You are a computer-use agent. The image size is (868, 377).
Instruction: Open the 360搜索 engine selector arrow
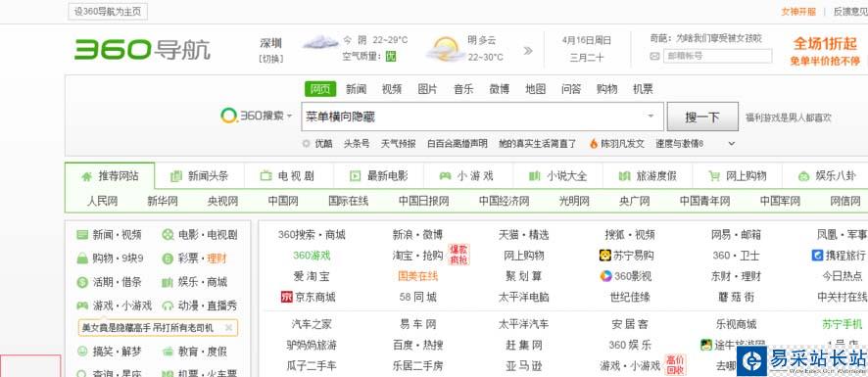pos(290,117)
